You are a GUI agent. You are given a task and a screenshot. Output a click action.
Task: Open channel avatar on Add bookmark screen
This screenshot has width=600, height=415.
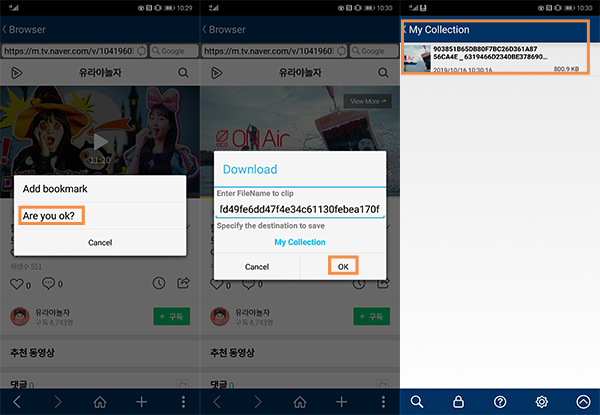(20, 317)
